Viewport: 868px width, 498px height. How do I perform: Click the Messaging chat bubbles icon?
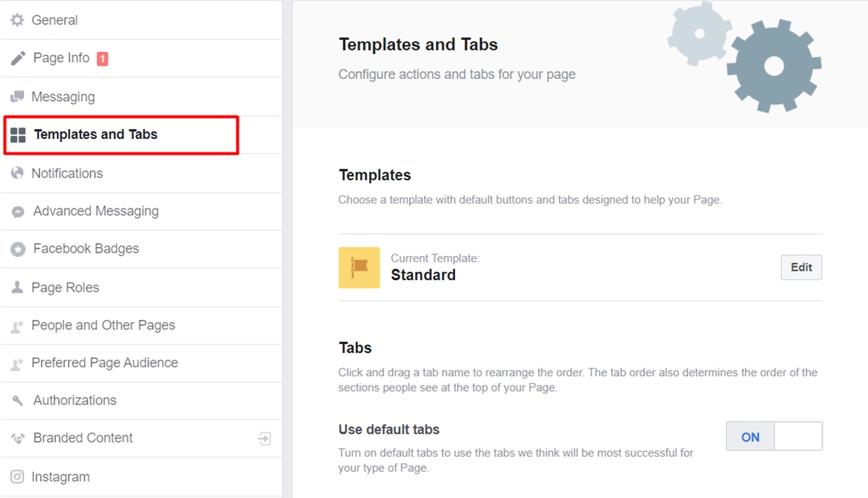[x=17, y=97]
